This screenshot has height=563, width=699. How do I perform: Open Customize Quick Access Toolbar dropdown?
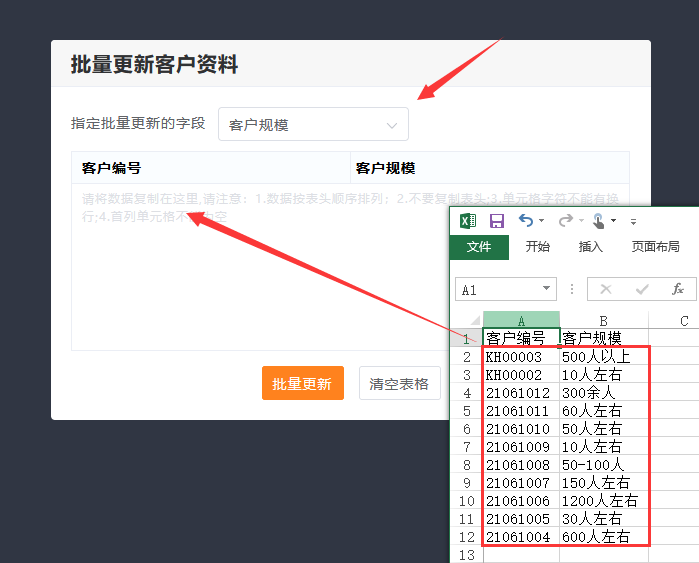click(x=633, y=221)
